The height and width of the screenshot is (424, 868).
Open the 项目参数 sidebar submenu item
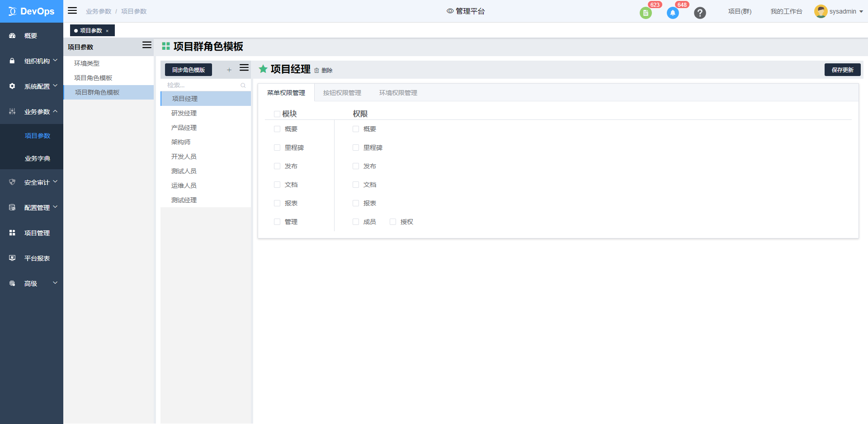click(x=38, y=136)
